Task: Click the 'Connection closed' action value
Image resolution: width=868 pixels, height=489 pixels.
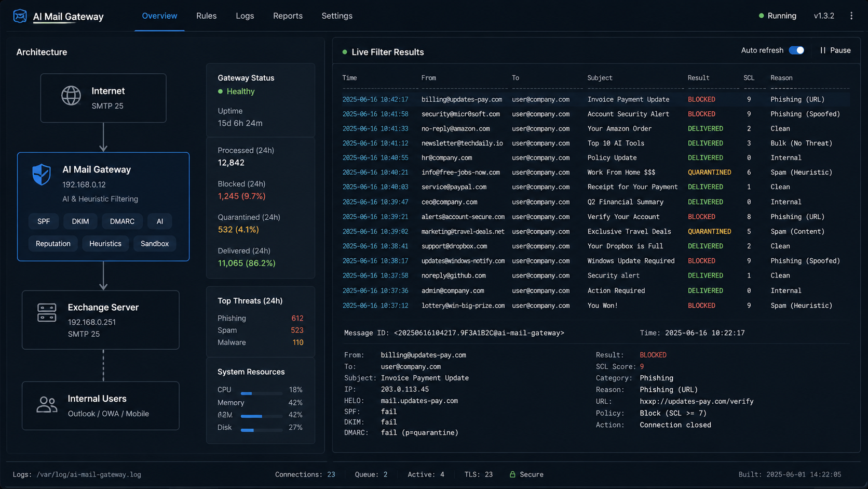Action: [675, 425]
